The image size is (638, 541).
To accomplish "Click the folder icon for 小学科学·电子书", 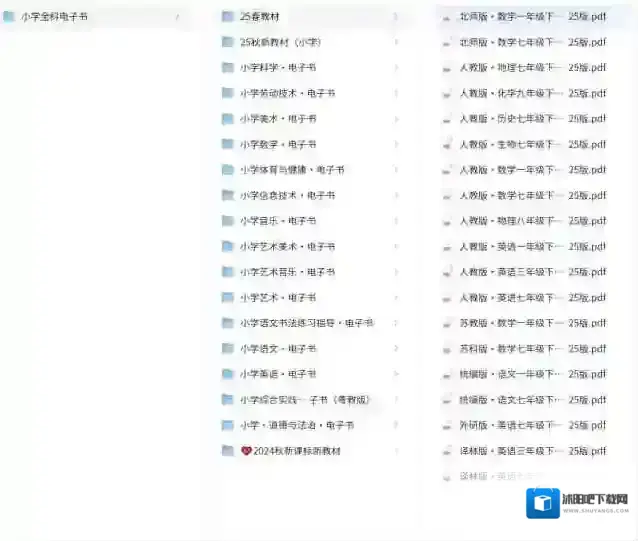I will point(227,68).
